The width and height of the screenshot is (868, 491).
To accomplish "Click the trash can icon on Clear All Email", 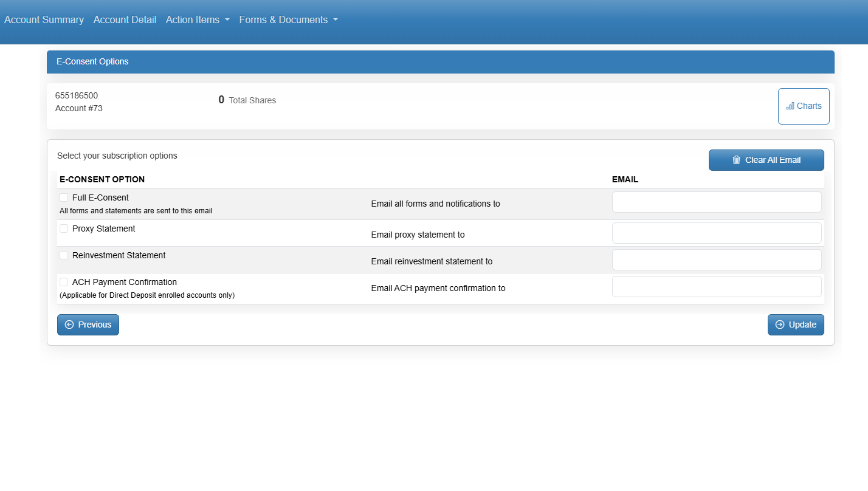I will 736,160.
